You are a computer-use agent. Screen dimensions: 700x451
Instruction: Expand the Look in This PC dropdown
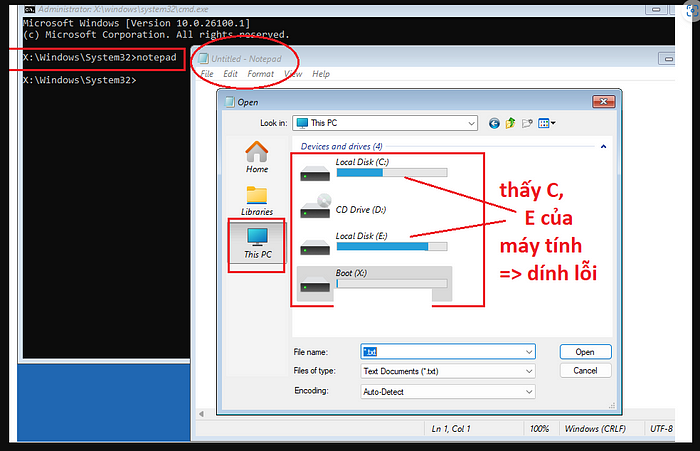(x=471, y=123)
